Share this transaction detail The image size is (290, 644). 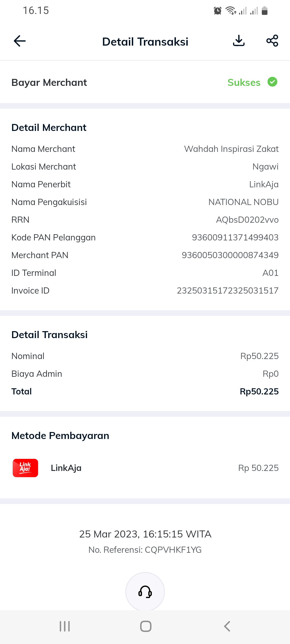(272, 41)
